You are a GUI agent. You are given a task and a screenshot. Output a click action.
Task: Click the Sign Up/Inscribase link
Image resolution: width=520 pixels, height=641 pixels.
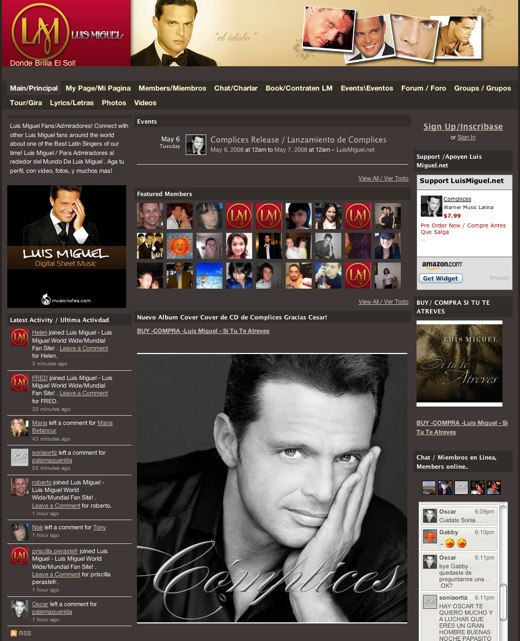coord(463,127)
